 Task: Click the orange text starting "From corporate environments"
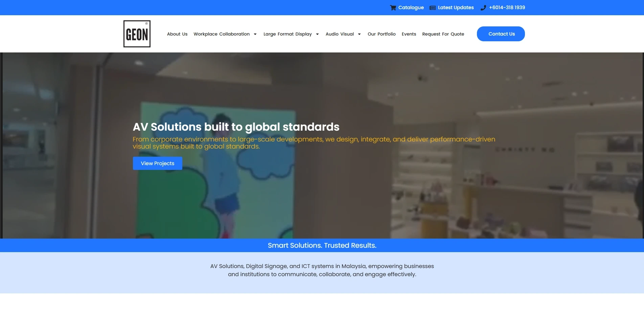pyautogui.click(x=314, y=143)
